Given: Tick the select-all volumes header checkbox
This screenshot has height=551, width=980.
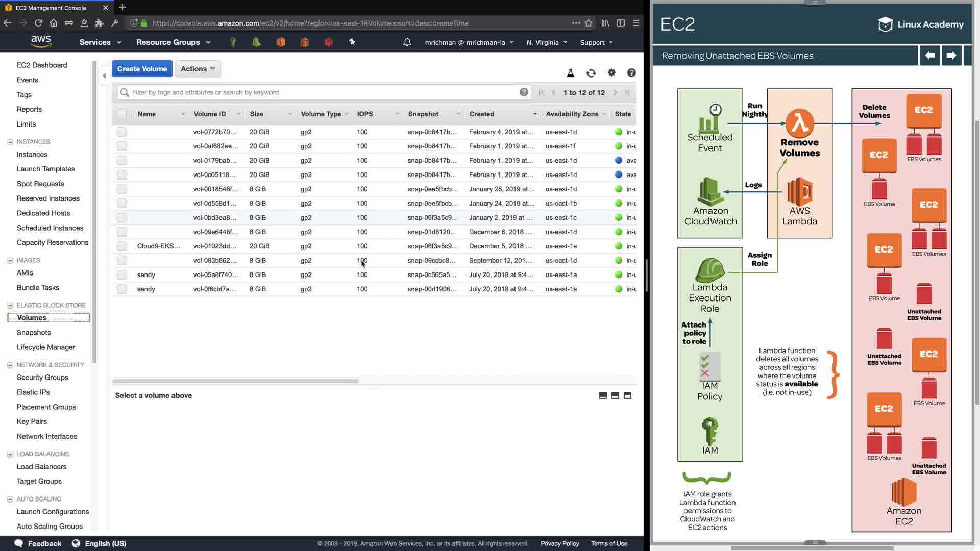Looking at the screenshot, I should point(121,114).
